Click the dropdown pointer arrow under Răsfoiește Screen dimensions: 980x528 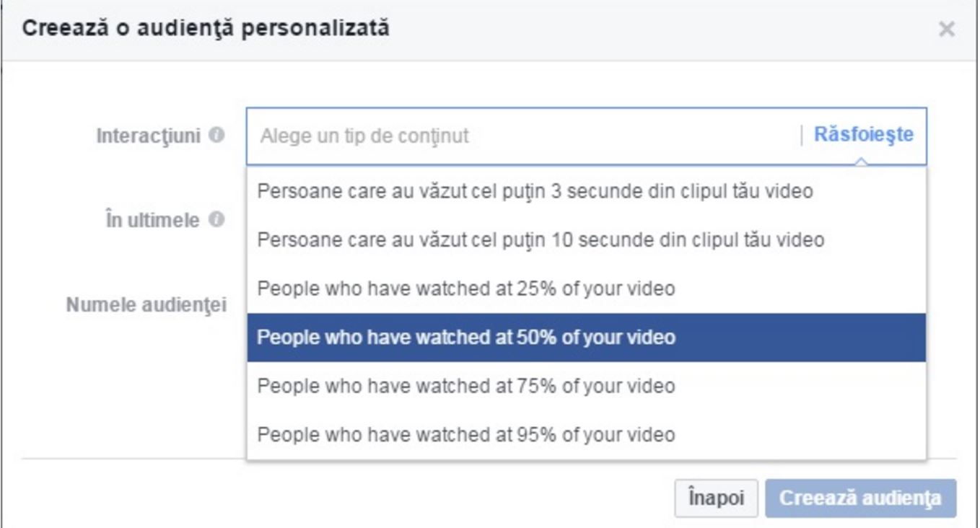tap(859, 164)
